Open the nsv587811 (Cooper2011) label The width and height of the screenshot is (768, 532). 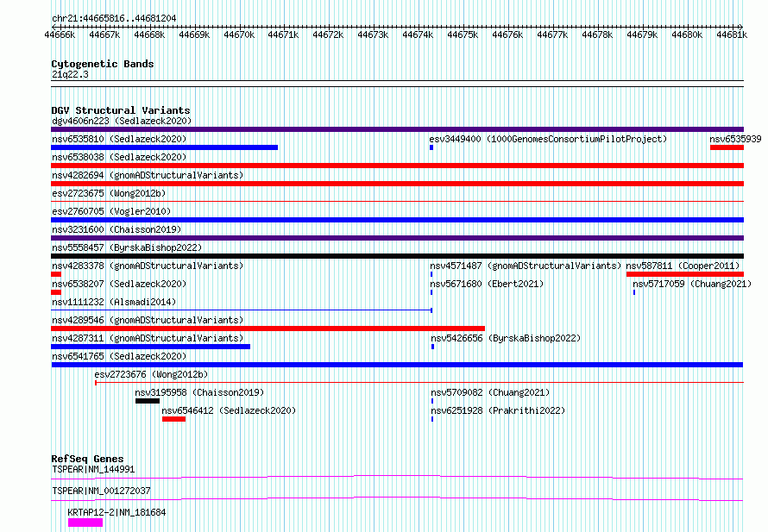point(683,266)
